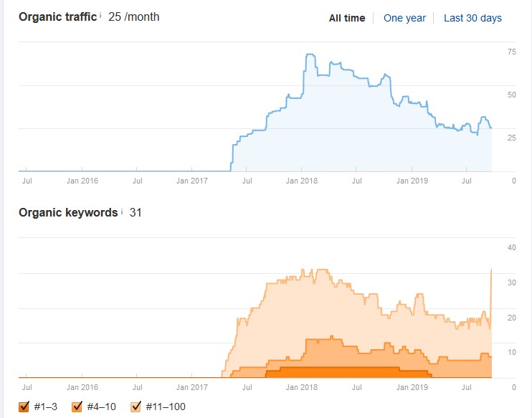Toggle the #4–10 keywords checkbox
The width and height of the screenshot is (532, 418).
click(77, 406)
